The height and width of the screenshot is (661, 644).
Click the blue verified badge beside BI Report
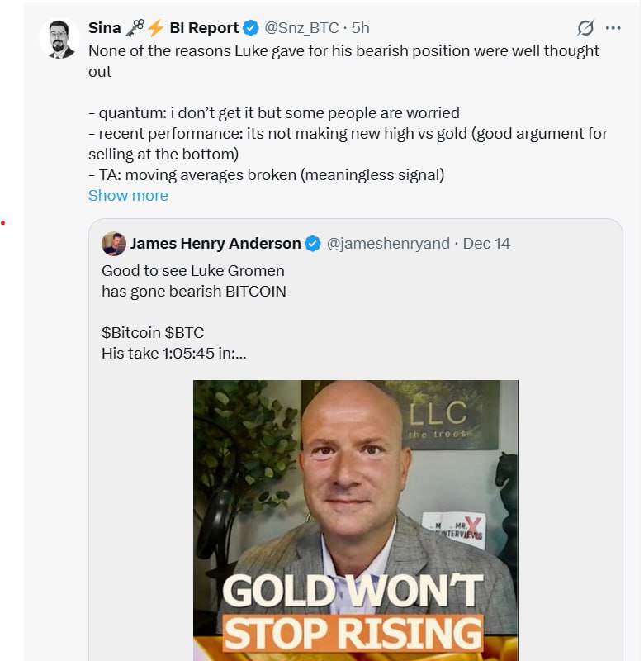coord(251,28)
